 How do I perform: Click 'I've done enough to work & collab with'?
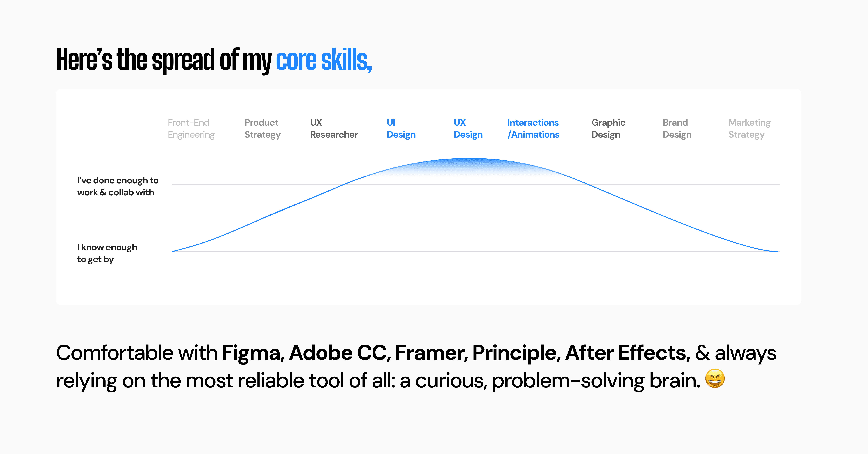pos(118,186)
